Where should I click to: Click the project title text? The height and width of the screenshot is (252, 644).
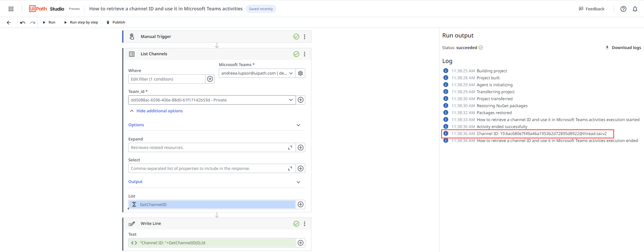[x=166, y=9]
